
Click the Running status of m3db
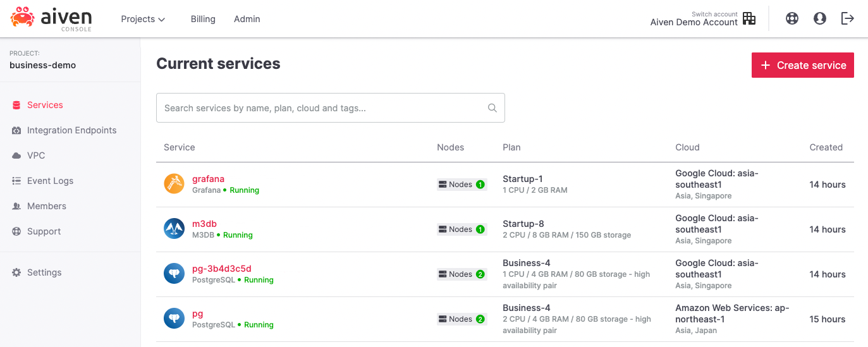pyautogui.click(x=238, y=235)
